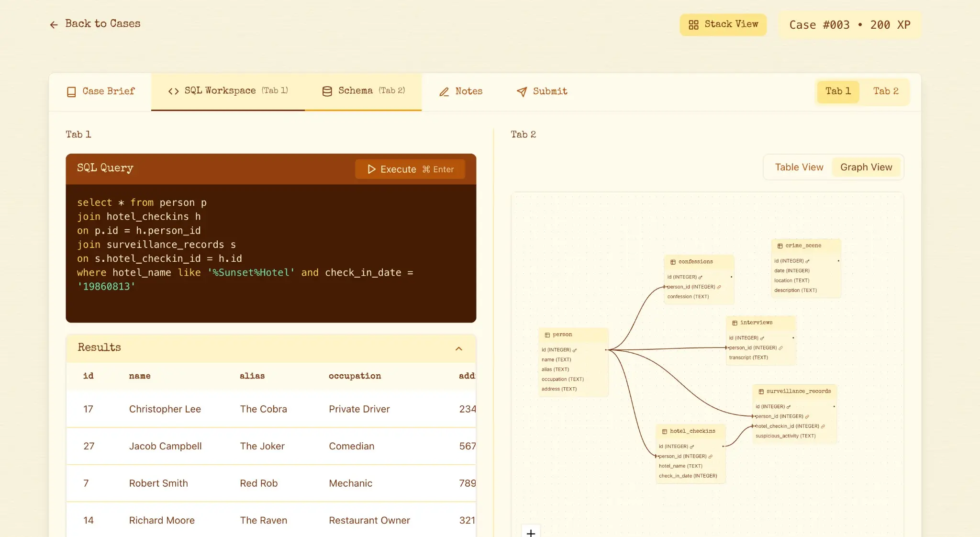
Task: Go to the Submit tab
Action: click(x=542, y=91)
